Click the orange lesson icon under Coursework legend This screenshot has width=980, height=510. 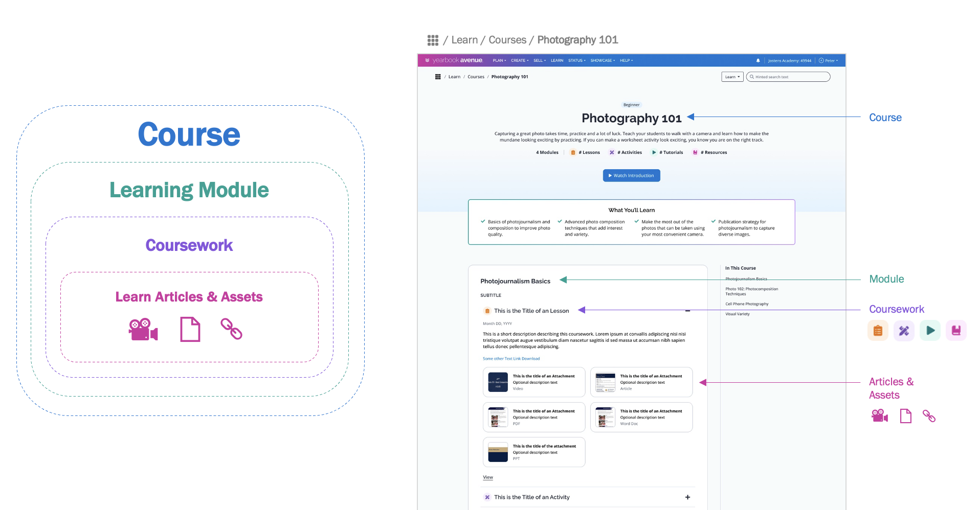[878, 331]
